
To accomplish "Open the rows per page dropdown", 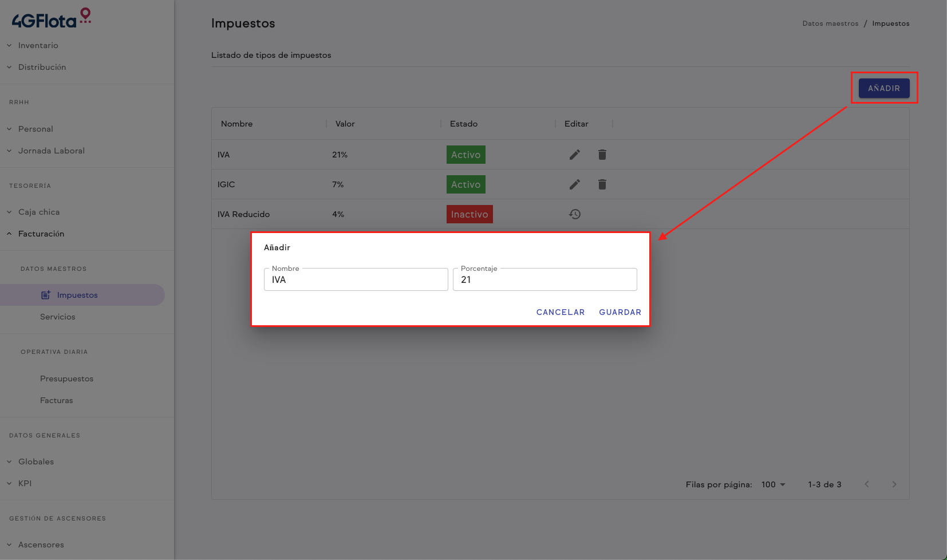I will (773, 484).
